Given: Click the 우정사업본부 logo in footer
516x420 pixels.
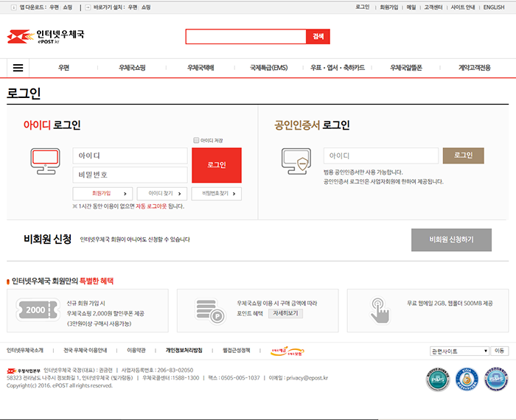Looking at the screenshot, I should click(x=24, y=371).
